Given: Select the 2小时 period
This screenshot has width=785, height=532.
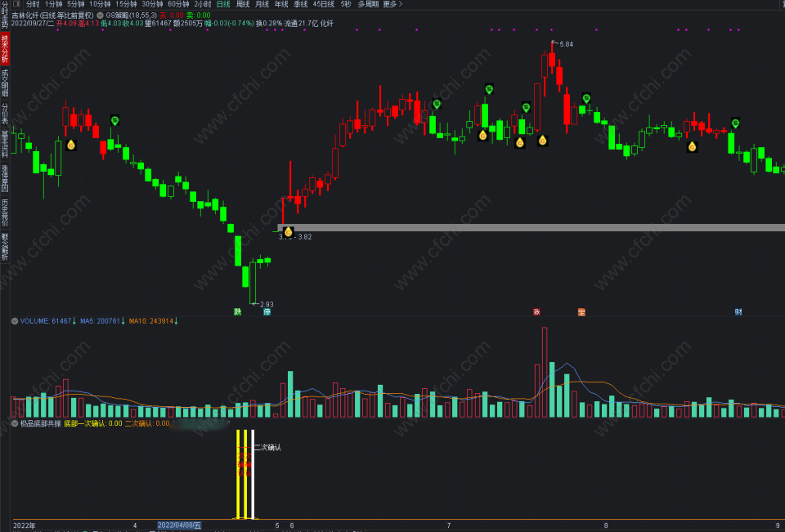Looking at the screenshot, I should pyautogui.click(x=202, y=4).
